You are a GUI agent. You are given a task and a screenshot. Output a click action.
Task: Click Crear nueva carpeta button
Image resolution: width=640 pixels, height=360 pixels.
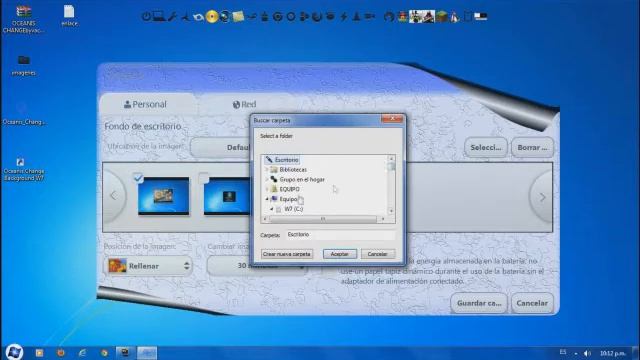coord(287,254)
